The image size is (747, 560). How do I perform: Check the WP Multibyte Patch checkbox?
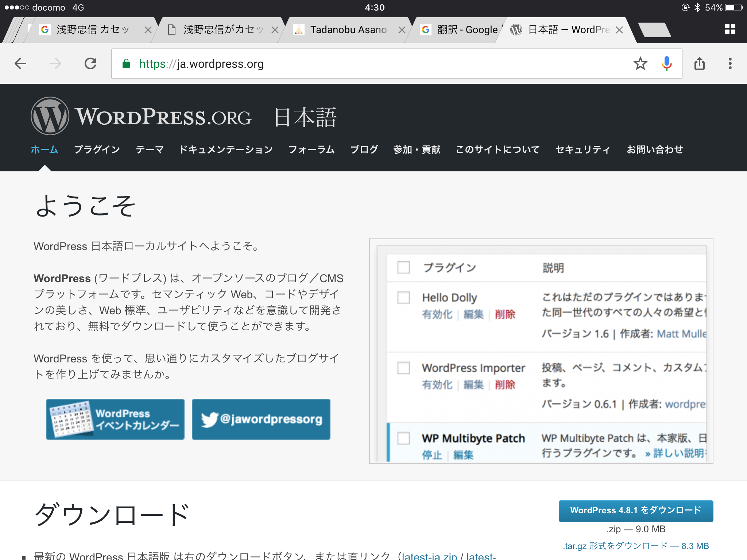click(x=404, y=438)
